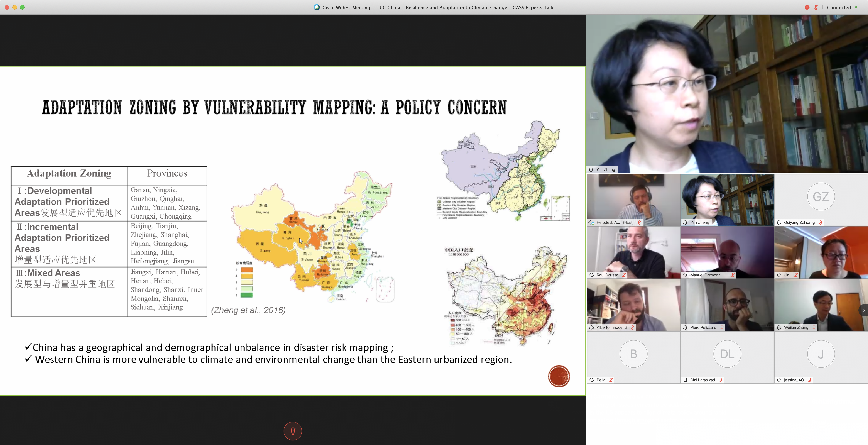The width and height of the screenshot is (868, 445).
Task: Click the headset icon beside Helpdesk host
Action: click(x=591, y=222)
